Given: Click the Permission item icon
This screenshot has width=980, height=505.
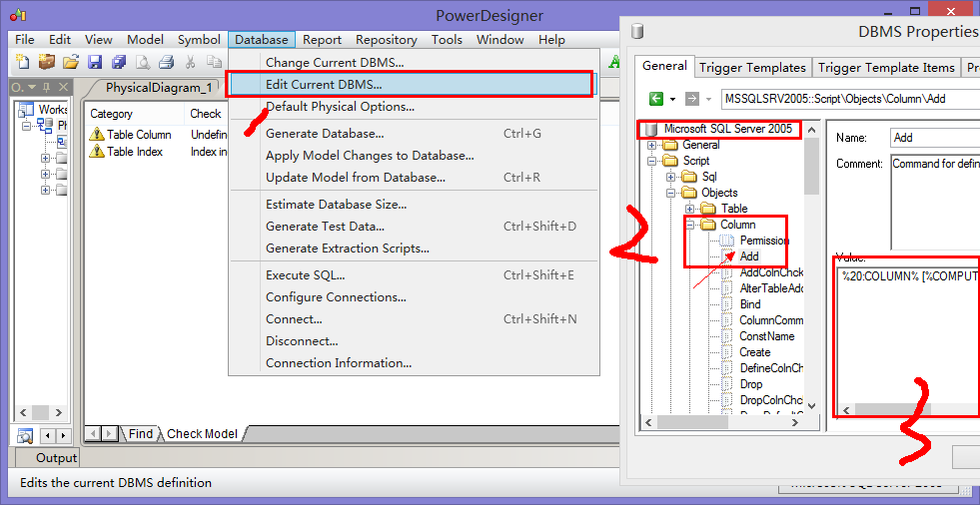Looking at the screenshot, I should coord(727,241).
